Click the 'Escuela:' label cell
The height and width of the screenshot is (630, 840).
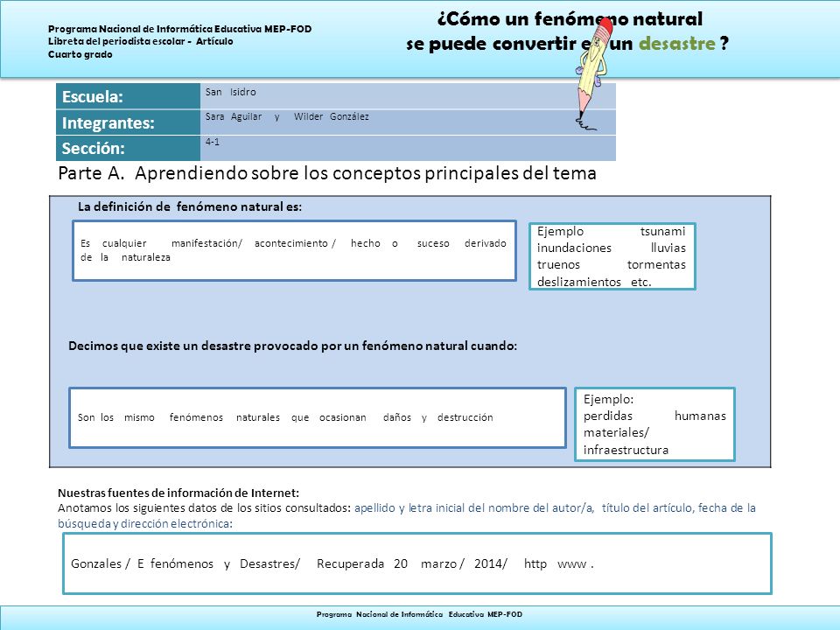tap(128, 96)
